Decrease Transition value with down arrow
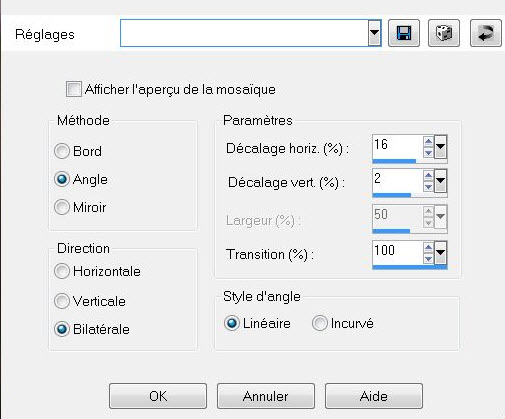This screenshot has height=419, width=505. tap(428, 259)
